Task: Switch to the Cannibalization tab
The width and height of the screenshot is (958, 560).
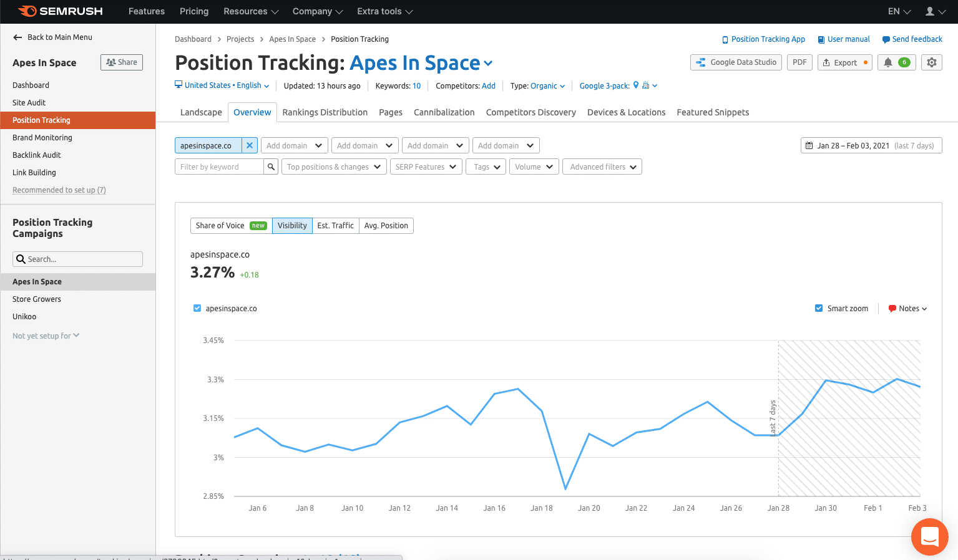Action: tap(444, 112)
